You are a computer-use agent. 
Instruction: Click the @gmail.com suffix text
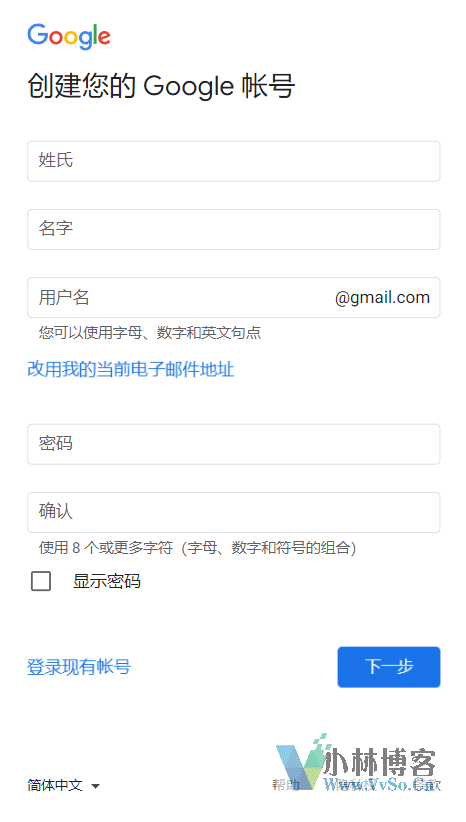click(x=382, y=298)
